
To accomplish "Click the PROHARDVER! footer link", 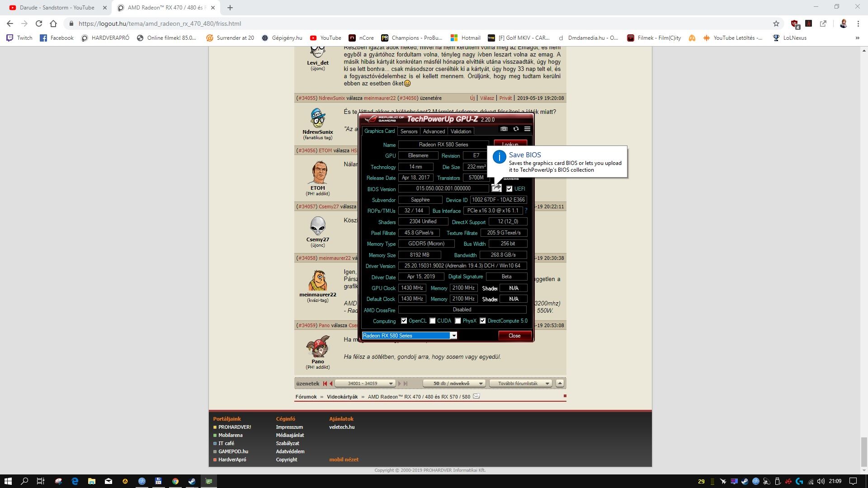I will [235, 427].
